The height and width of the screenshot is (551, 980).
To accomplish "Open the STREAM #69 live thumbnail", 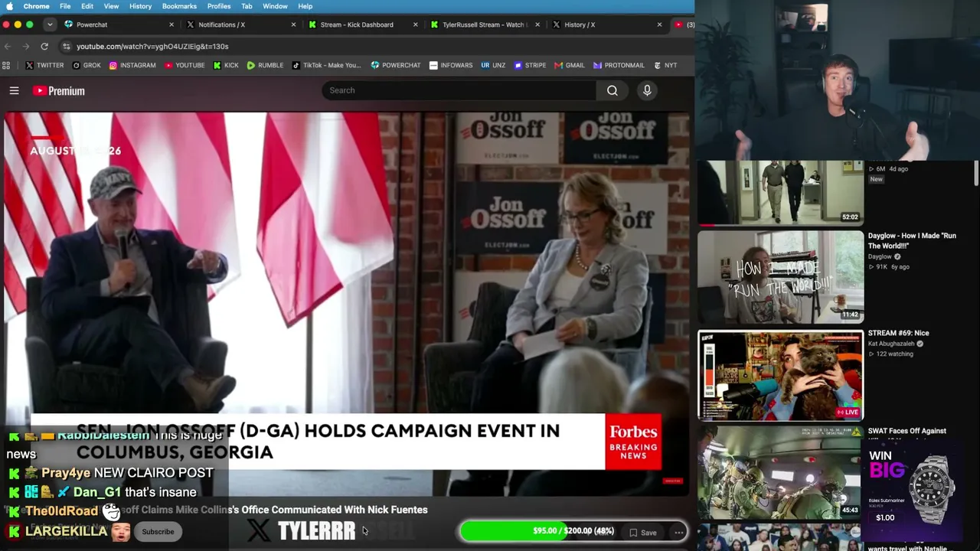I will (x=781, y=375).
